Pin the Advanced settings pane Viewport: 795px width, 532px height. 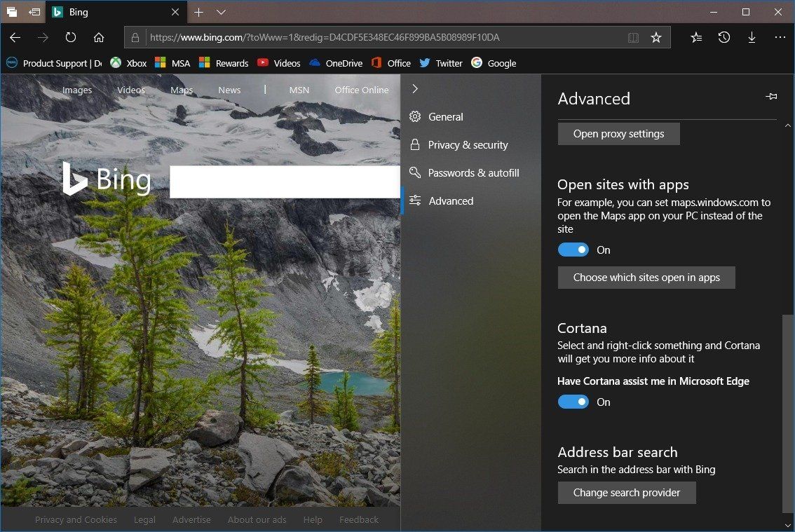pyautogui.click(x=771, y=97)
